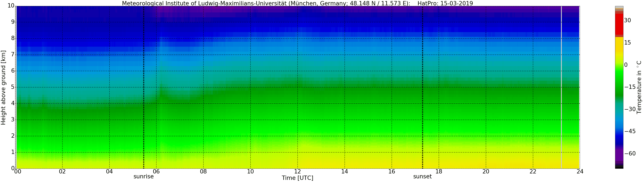
Task: Click the 5 km tick label on the height axis
Action: [13, 87]
